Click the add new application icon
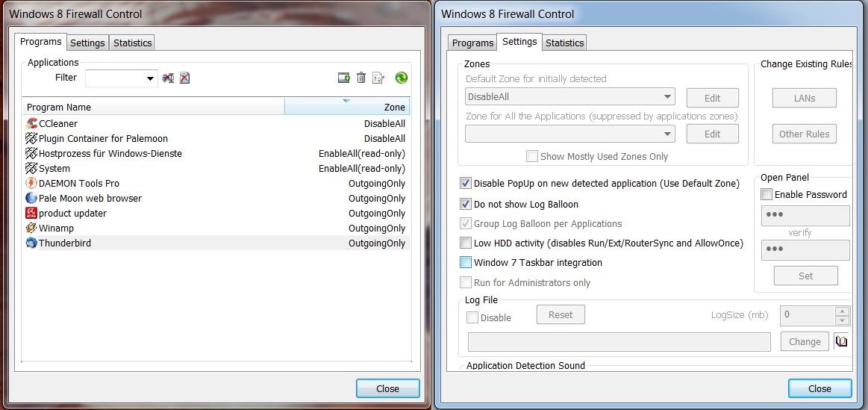This screenshot has width=868, height=410. (344, 78)
